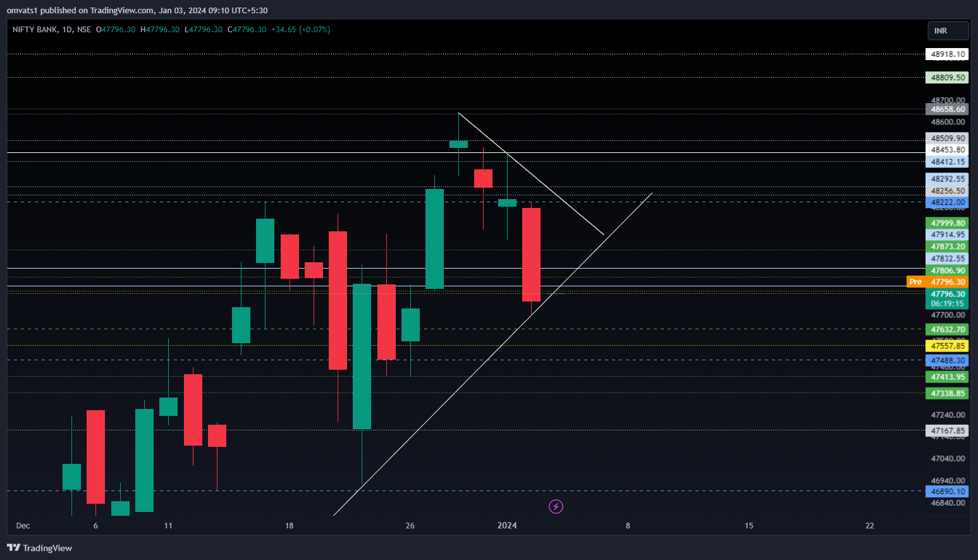Image resolution: width=978 pixels, height=560 pixels.
Task: Select the green 47806.90 price label
Action: pos(947,271)
